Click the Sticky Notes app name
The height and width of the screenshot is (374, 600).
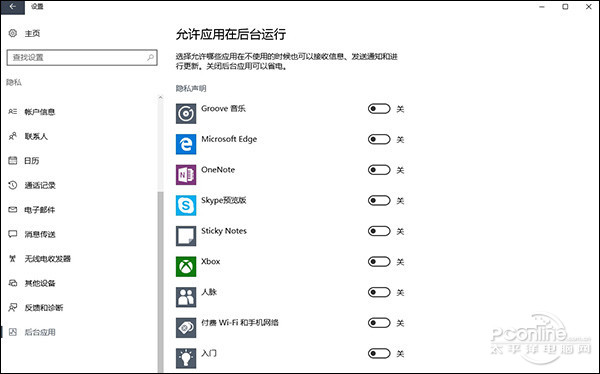[x=224, y=231]
